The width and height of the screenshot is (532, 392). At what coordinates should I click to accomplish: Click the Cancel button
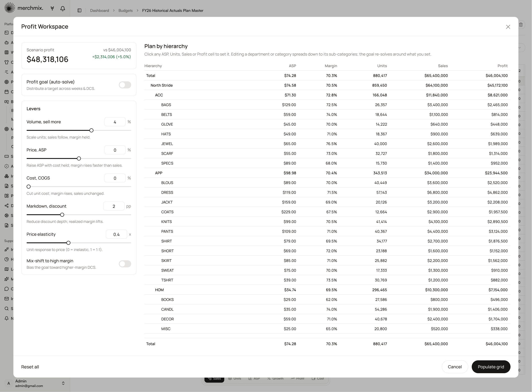455,367
